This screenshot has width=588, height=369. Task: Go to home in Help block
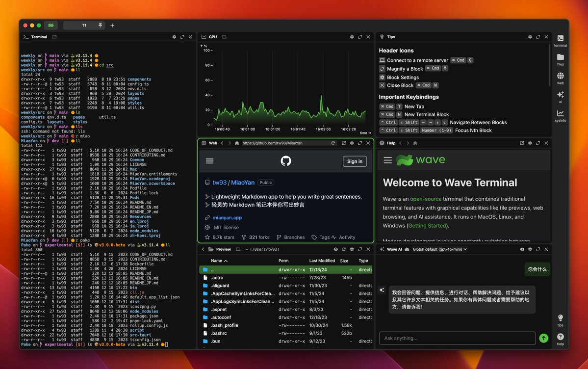pyautogui.click(x=415, y=143)
